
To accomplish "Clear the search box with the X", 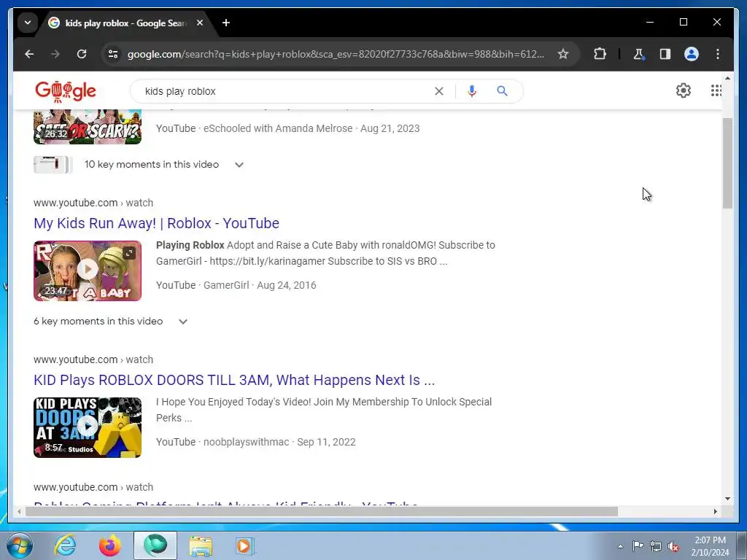I will 438,91.
